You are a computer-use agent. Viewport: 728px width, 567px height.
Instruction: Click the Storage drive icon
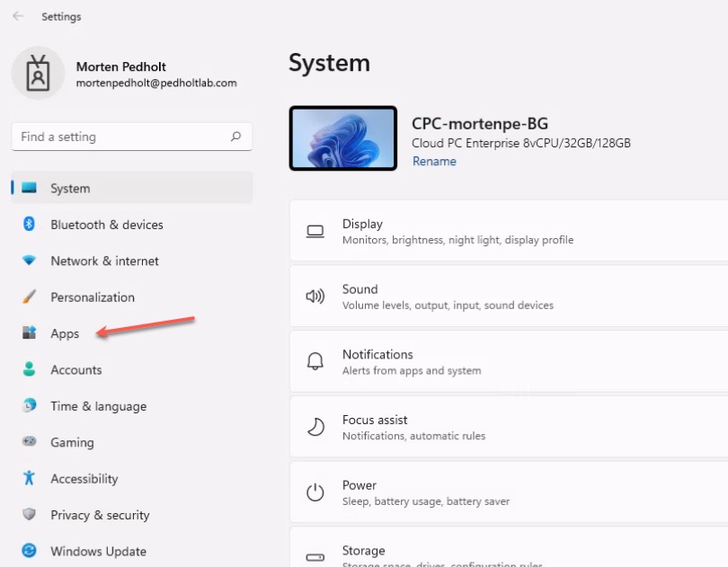click(315, 557)
